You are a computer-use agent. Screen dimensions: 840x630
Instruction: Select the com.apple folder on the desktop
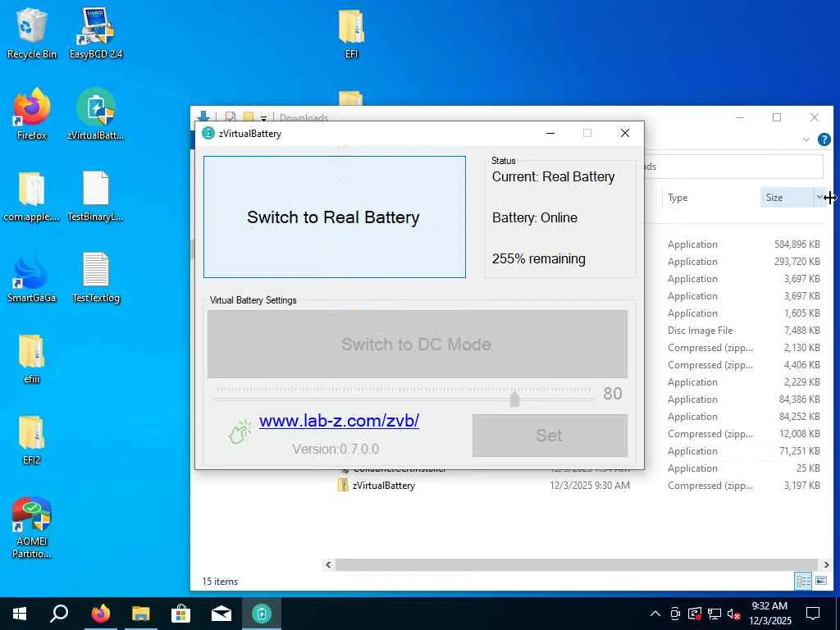coord(32,196)
